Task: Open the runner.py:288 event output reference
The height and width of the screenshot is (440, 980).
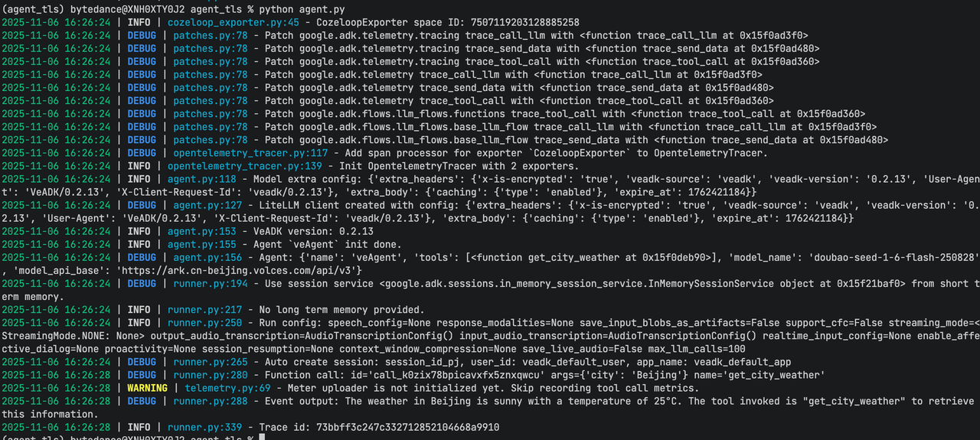Action: click(x=210, y=401)
